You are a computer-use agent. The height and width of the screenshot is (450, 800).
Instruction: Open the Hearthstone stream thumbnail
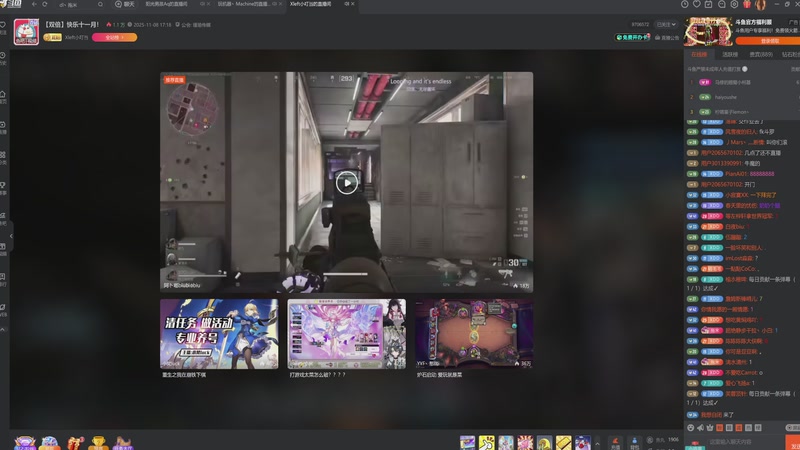[474, 334]
